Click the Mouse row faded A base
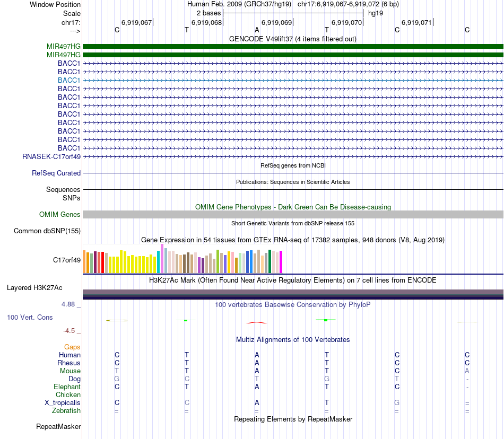Screen dimensions: 504x439 coord(467,371)
